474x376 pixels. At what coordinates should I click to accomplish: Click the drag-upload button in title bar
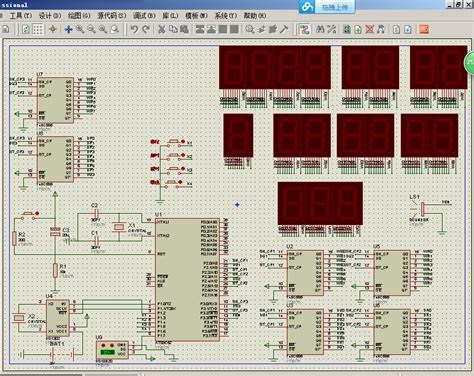(x=335, y=7)
